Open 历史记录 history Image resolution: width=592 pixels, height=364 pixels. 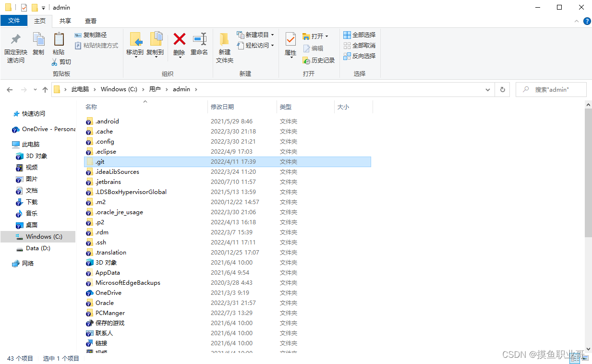319,61
